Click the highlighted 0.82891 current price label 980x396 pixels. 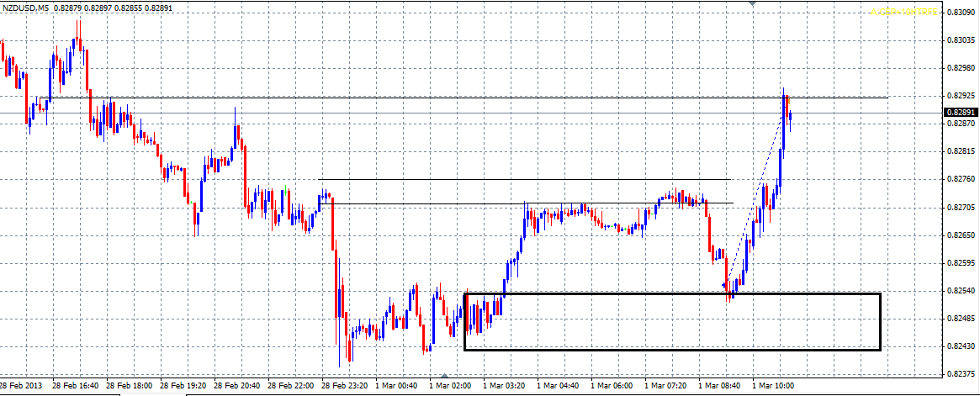pos(960,112)
